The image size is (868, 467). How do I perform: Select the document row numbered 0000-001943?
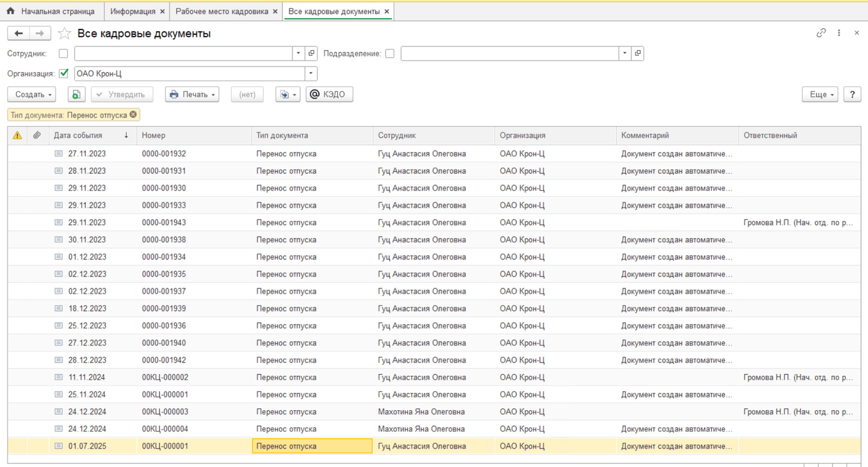(164, 223)
